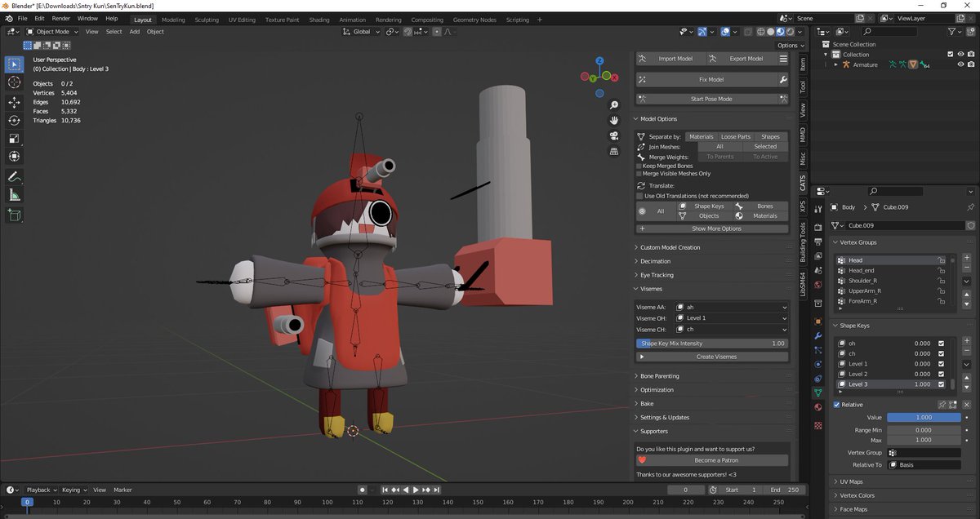Open the Object Mode dropdown
Screen dimensions: 980x519
pos(52,32)
